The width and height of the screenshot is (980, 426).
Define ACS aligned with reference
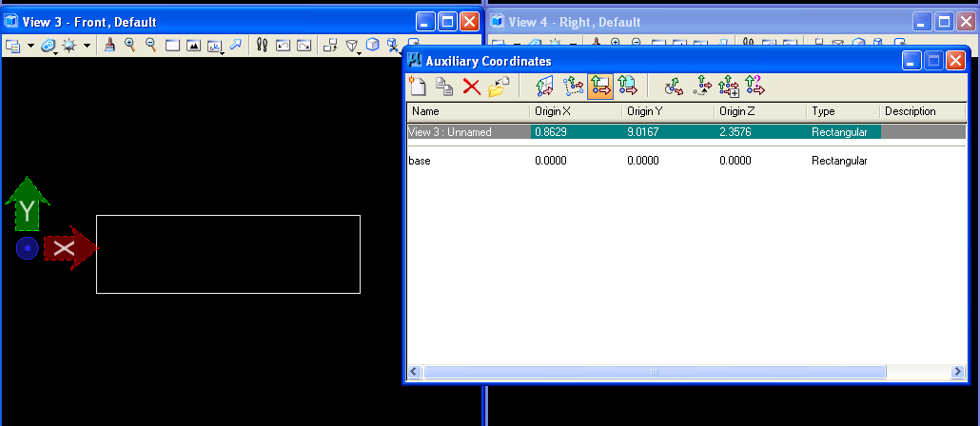(x=627, y=87)
